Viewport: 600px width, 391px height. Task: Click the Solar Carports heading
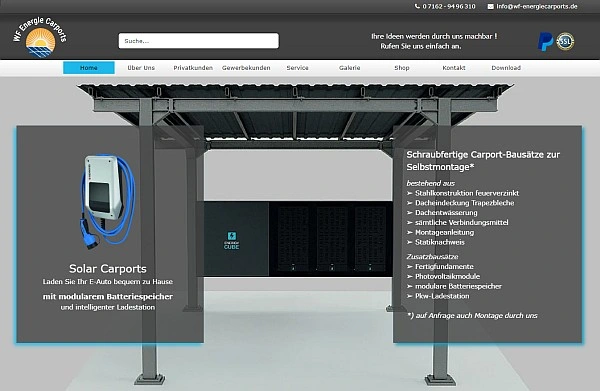click(x=108, y=269)
